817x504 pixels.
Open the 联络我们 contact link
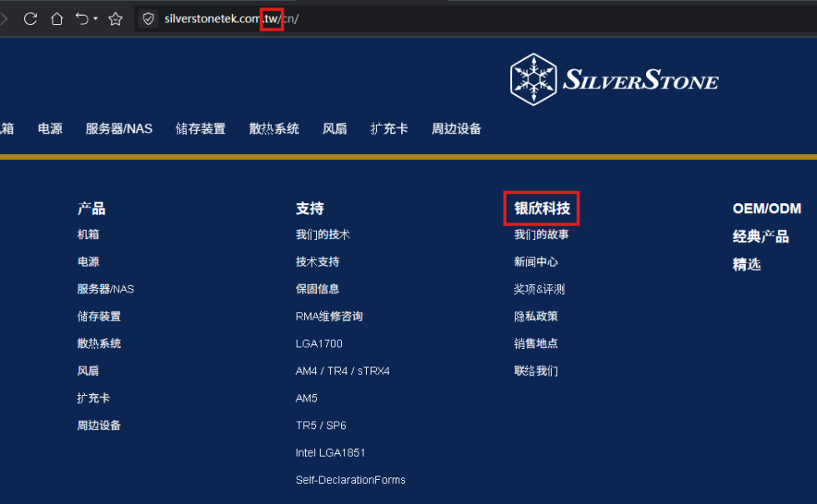[535, 371]
